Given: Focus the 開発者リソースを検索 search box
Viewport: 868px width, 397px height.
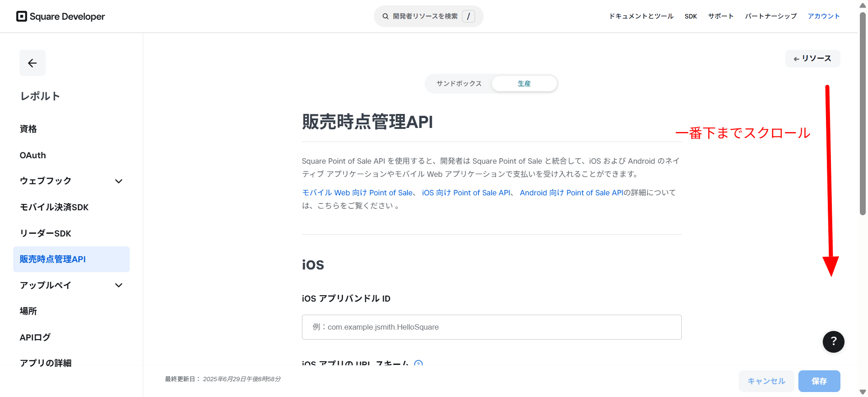Looking at the screenshot, I should [x=429, y=16].
